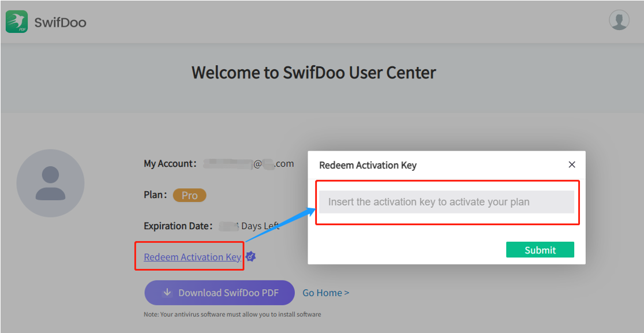
Task: Click the Pro plan badge
Action: (x=190, y=196)
